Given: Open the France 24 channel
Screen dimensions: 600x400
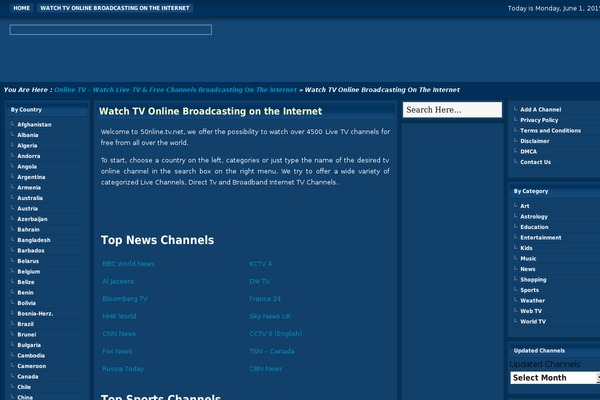Looking at the screenshot, I should 265,299.
